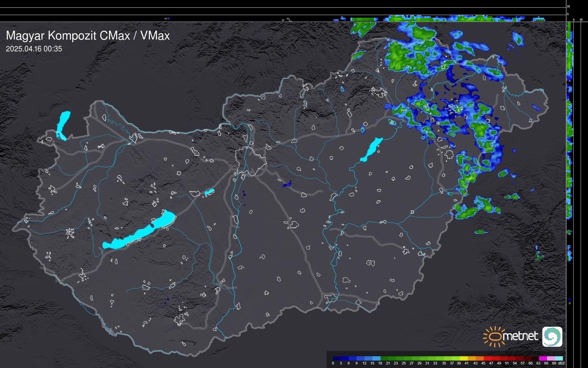588x368 pixels.
Task: Click the orange legend swatch above 41
Action: [x=472, y=358]
